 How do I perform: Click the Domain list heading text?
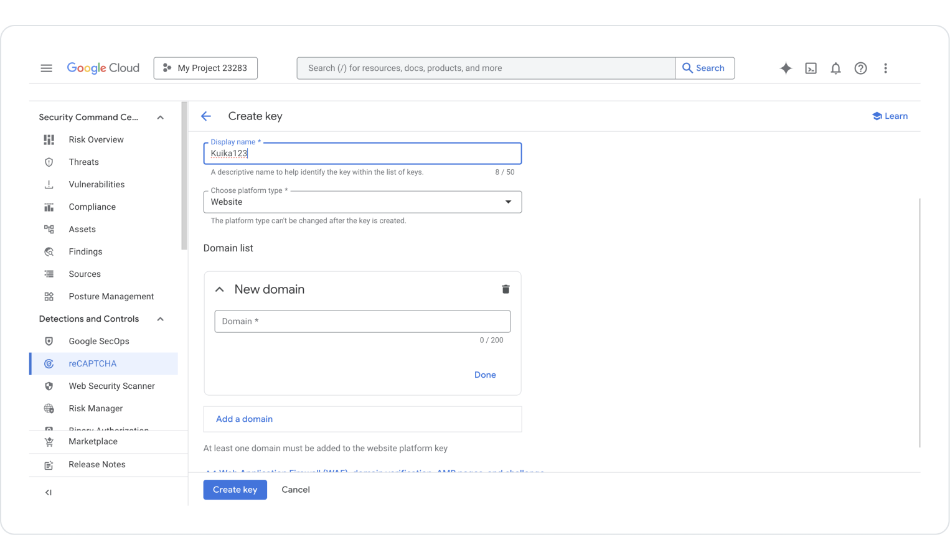pyautogui.click(x=228, y=248)
